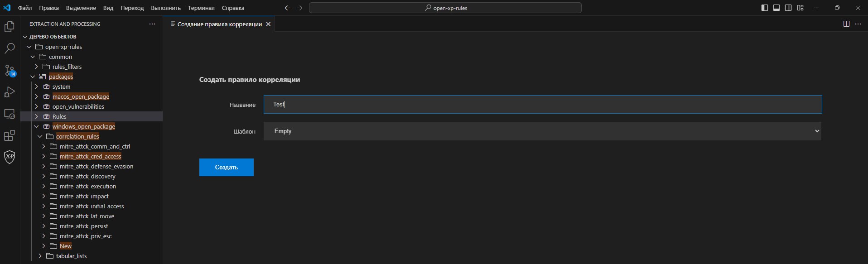Open the Extensions view icon
The width and height of the screenshot is (868, 264).
(x=10, y=135)
